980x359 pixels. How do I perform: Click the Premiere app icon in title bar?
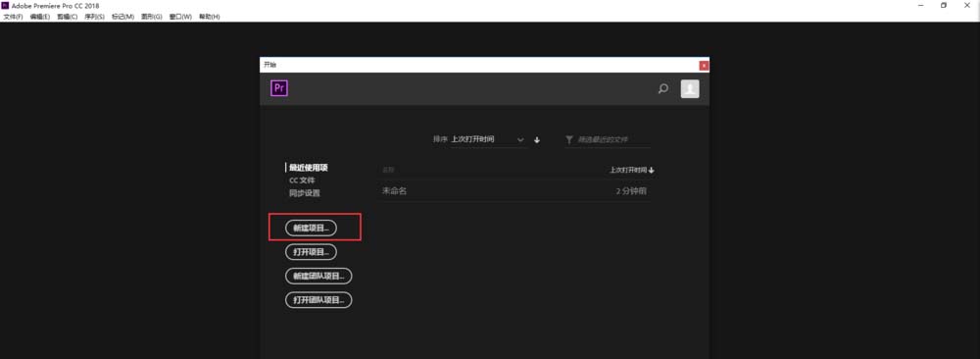pos(5,6)
